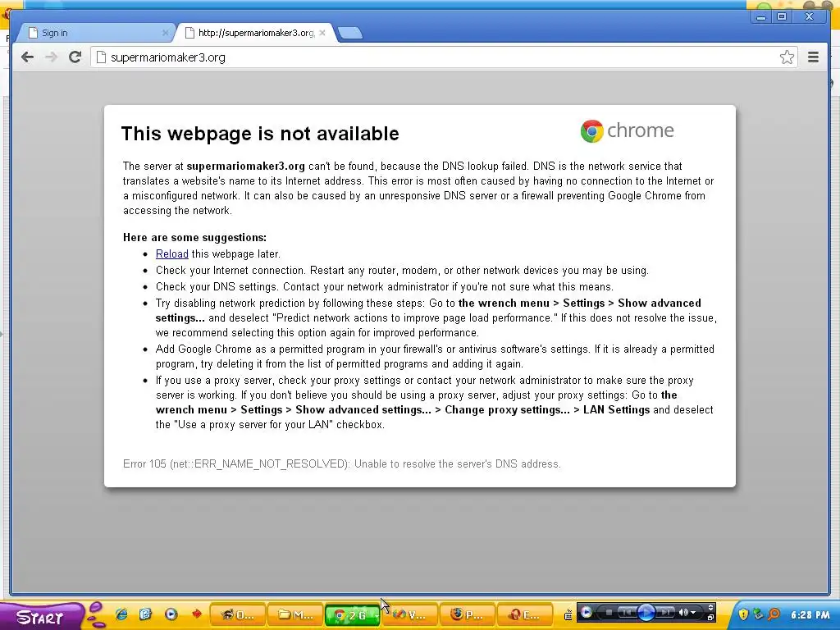The image size is (840, 630).
Task: Mute the media toolbar speaker icon
Action: coord(683,612)
